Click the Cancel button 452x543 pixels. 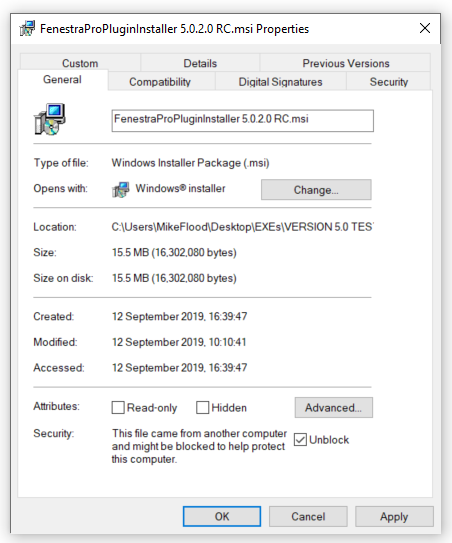pos(308,516)
